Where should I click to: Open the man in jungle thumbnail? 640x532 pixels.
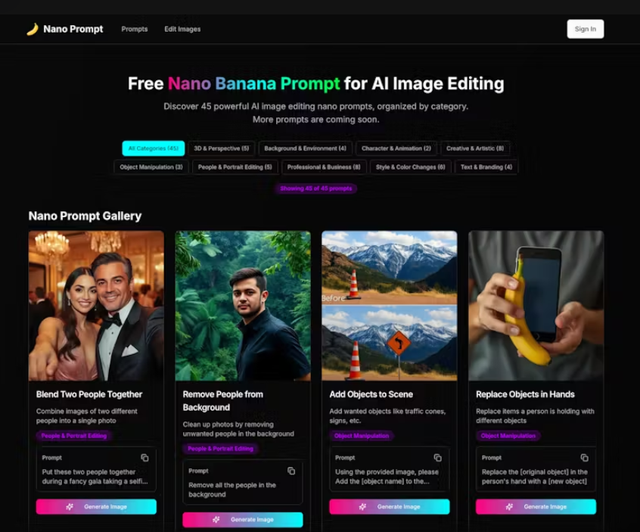tap(243, 306)
